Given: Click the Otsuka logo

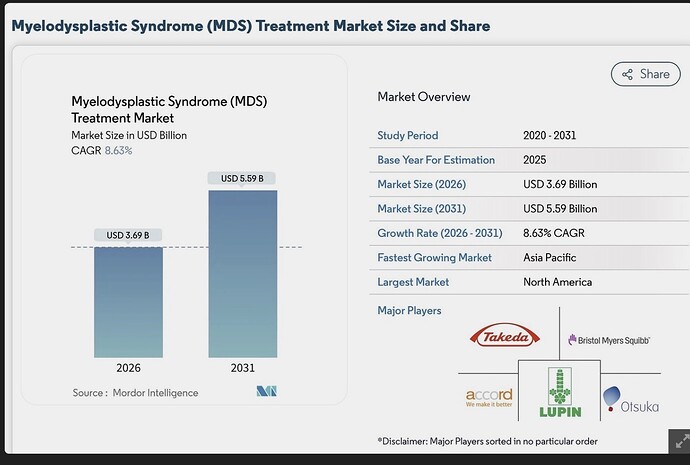Looking at the screenshot, I should pyautogui.click(x=631, y=399).
